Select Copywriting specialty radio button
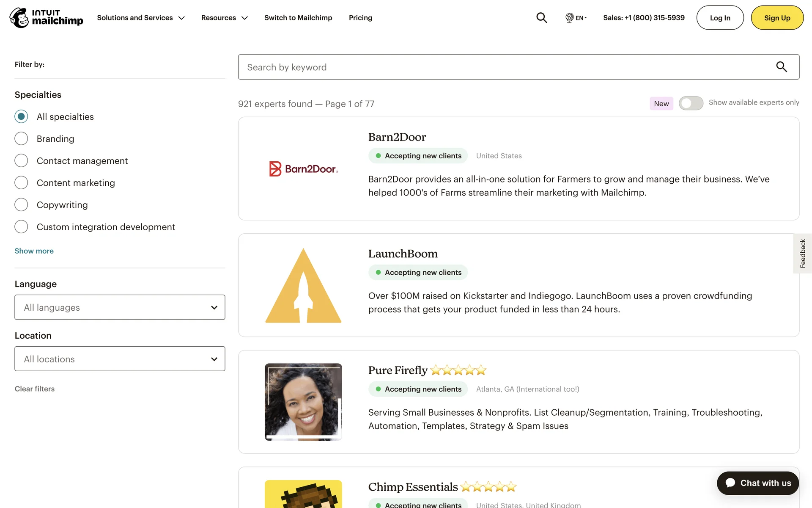Viewport: 812px width, 508px height. [x=21, y=205]
